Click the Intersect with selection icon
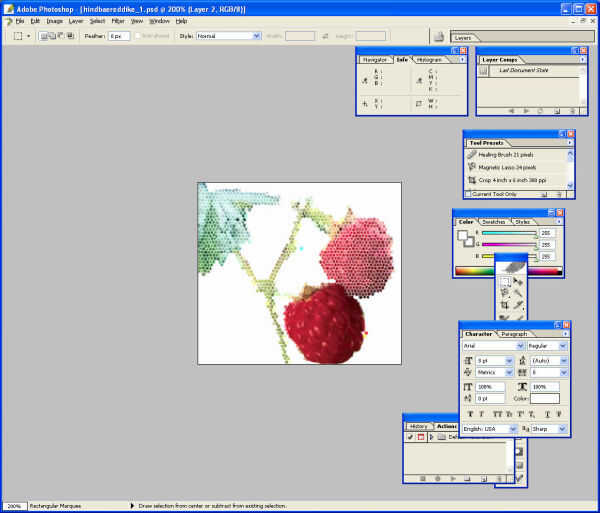The width and height of the screenshot is (600, 513). (x=70, y=36)
